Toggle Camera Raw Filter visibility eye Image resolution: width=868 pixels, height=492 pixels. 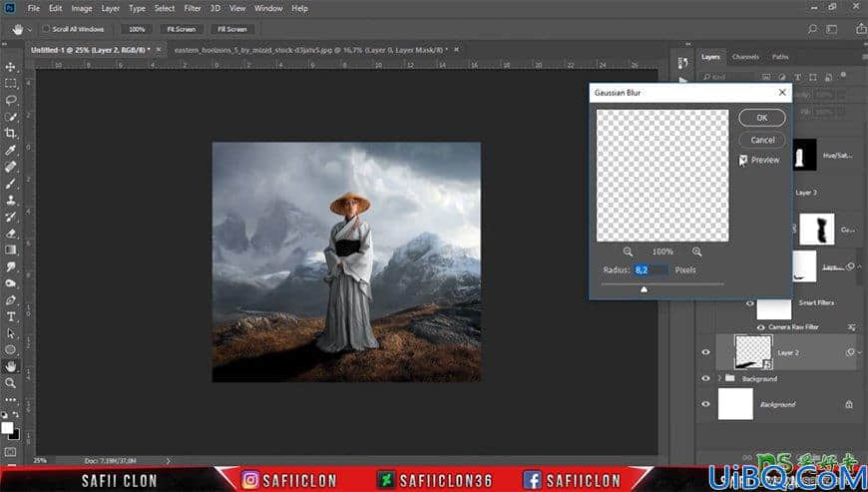tap(760, 327)
